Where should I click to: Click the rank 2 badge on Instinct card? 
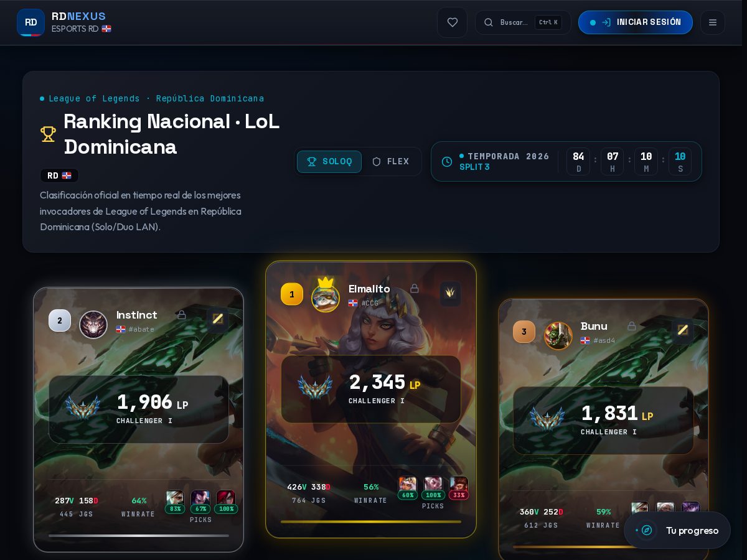[x=60, y=320]
